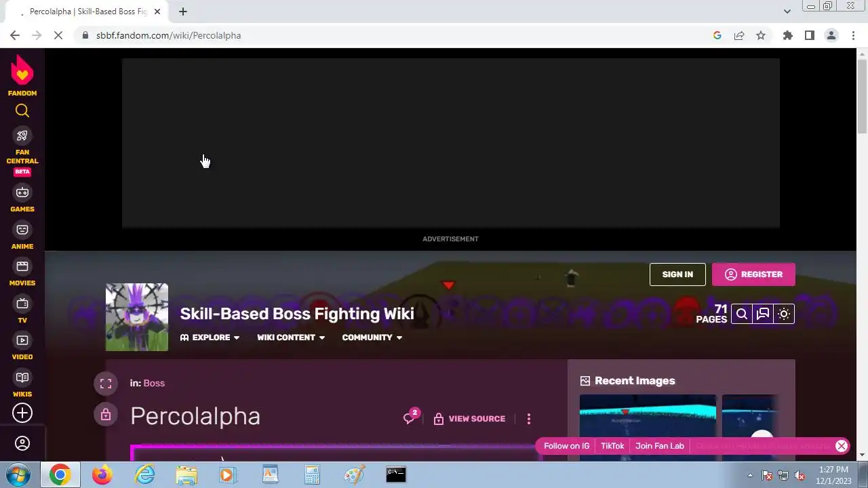Click the page lock icon
868x488 pixels.
pos(106,415)
